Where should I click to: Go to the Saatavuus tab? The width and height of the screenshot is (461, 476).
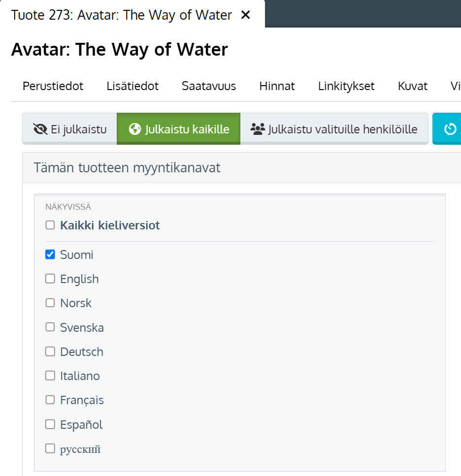(209, 86)
